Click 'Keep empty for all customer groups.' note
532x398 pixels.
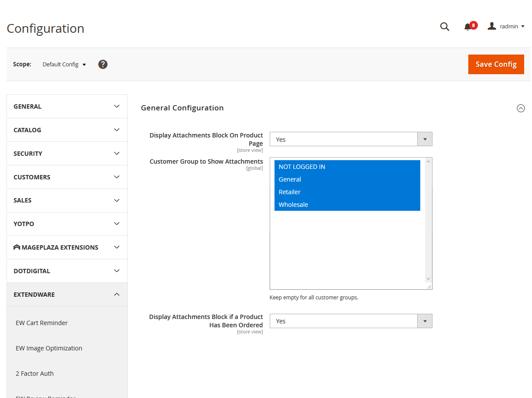[x=314, y=298]
